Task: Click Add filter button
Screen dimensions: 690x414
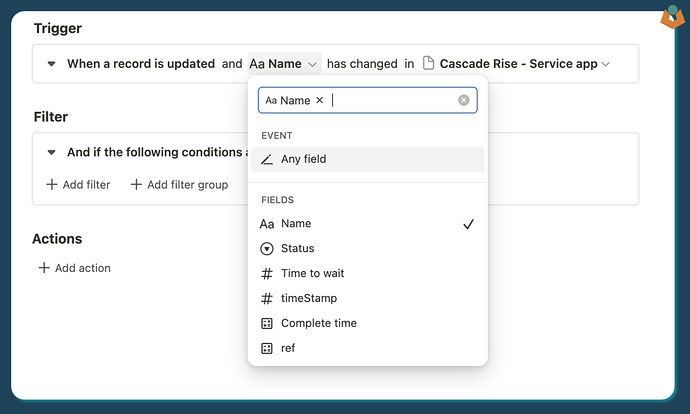Action: (79, 185)
